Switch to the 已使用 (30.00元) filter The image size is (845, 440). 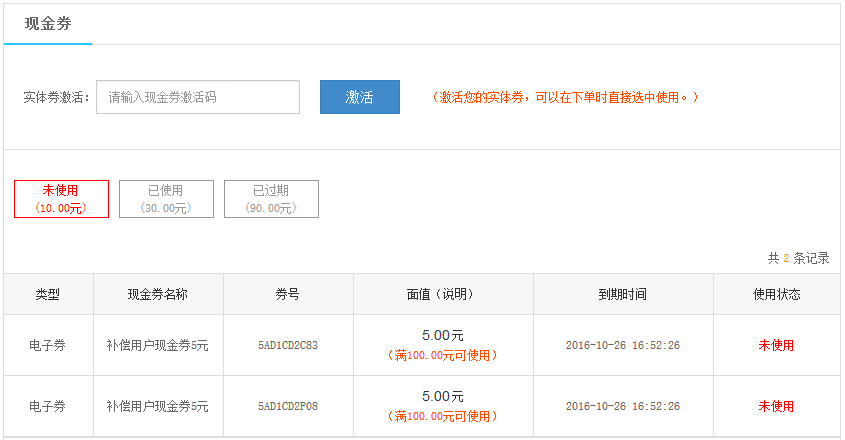click(x=167, y=199)
